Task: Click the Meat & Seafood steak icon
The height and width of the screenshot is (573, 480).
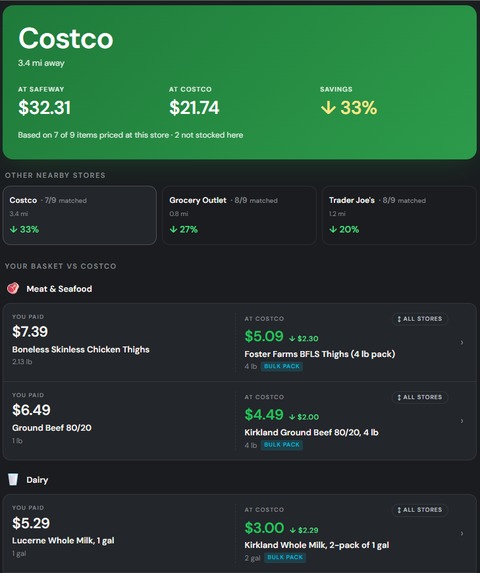Action: tap(13, 288)
